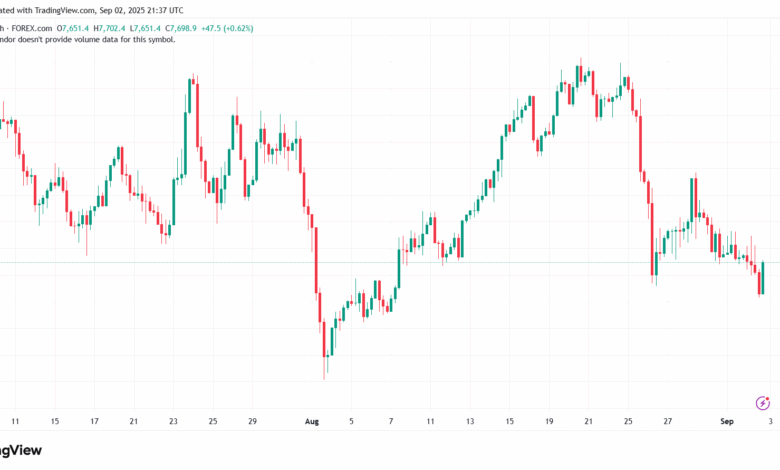Image resolution: width=780 pixels, height=470 pixels.
Task: Click the lowest red candle in early August
Action: [x=325, y=338]
